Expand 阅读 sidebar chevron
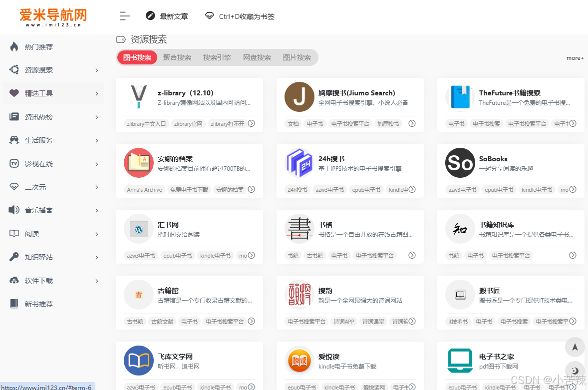This screenshot has width=588, height=390. tap(97, 234)
